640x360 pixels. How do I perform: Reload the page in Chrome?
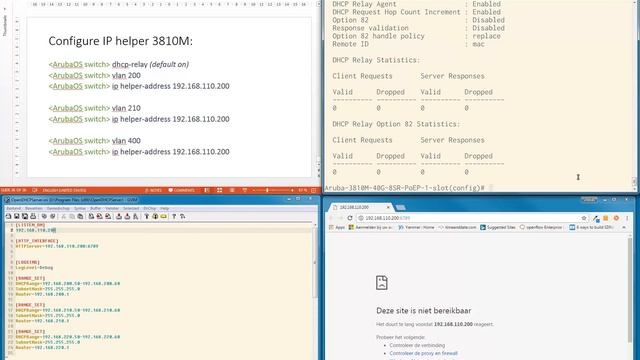coord(350,218)
